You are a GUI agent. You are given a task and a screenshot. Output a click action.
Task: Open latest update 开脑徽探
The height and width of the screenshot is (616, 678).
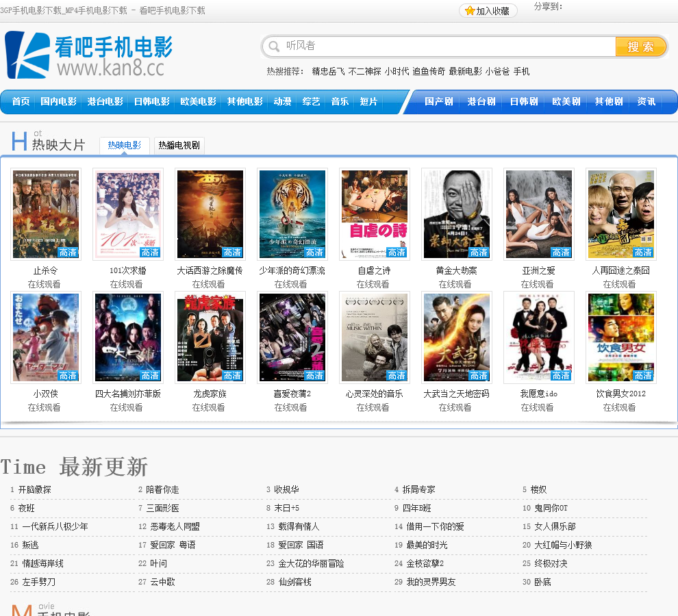click(x=35, y=490)
